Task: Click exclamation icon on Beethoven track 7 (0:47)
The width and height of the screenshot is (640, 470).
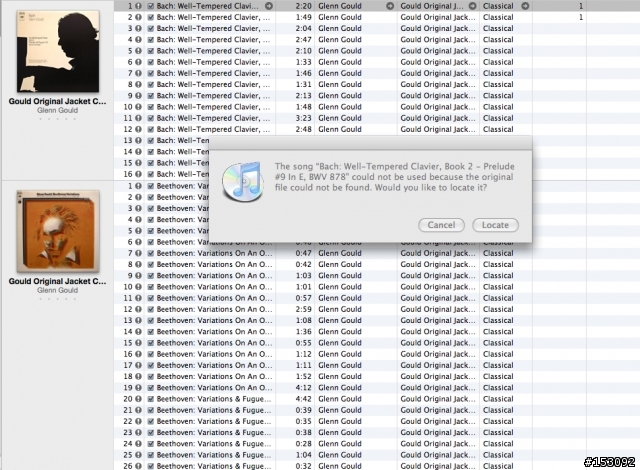Action: click(x=138, y=253)
